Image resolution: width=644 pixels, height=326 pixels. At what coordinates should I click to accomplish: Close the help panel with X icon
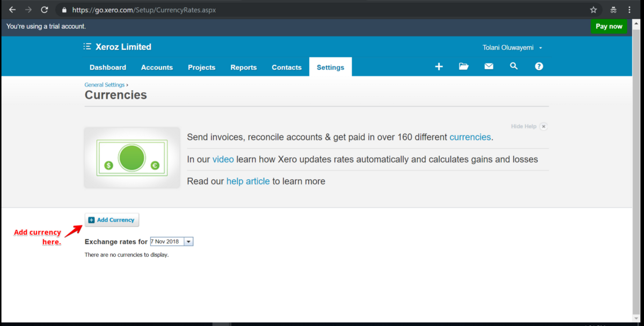544,127
